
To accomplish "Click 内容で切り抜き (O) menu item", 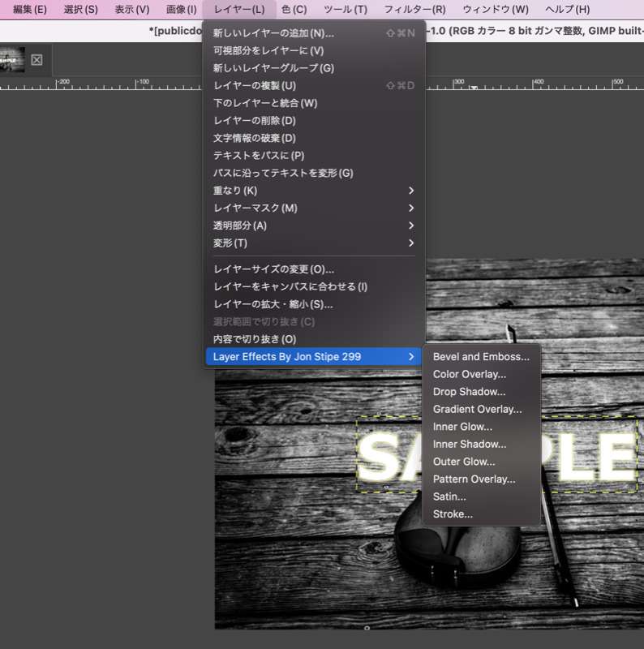I will click(255, 339).
